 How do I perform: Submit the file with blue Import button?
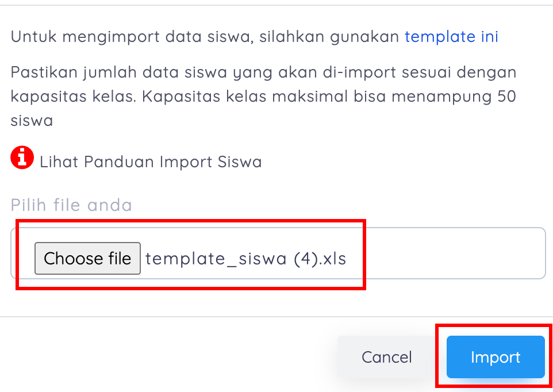(495, 357)
